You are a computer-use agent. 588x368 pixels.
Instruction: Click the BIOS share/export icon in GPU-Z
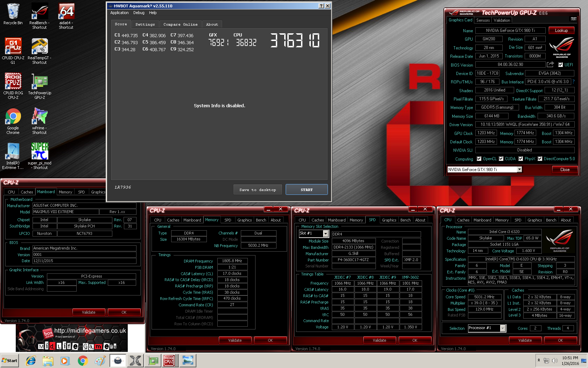coord(550,64)
